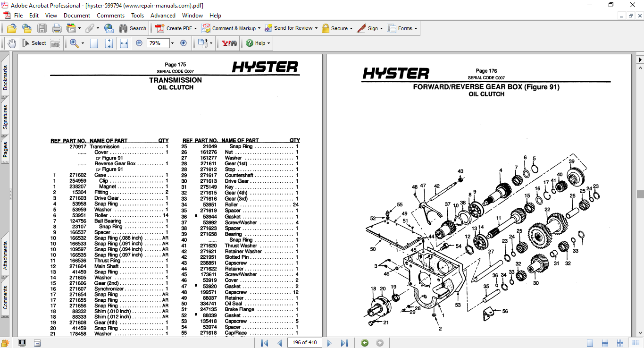Screen dimensions: 644x348
Task: Set page view to Actual Size
Action: pyautogui.click(x=95, y=43)
